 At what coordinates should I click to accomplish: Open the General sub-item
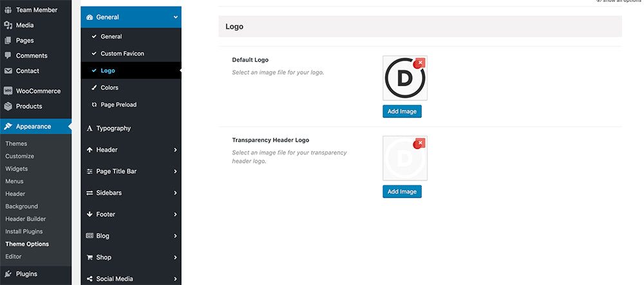[131, 37]
